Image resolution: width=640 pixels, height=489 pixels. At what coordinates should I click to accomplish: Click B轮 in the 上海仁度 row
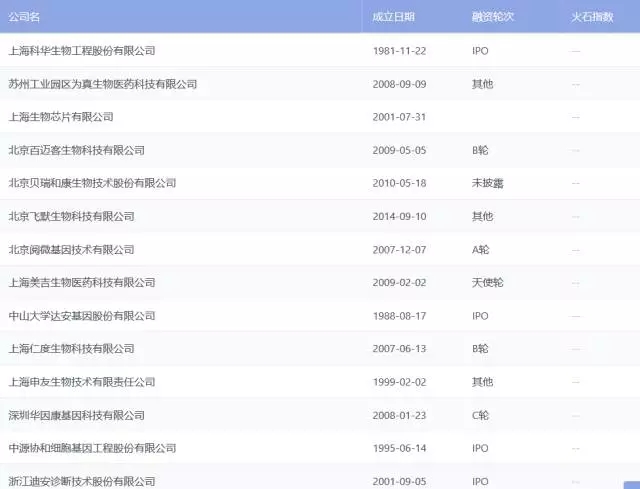click(x=480, y=349)
